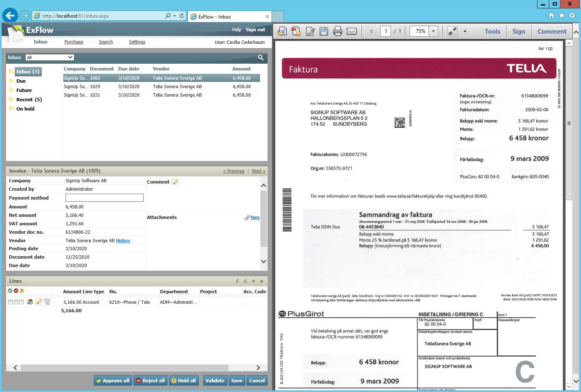The image size is (581, 392).
Task: Select the Due folder
Action: click(x=21, y=81)
